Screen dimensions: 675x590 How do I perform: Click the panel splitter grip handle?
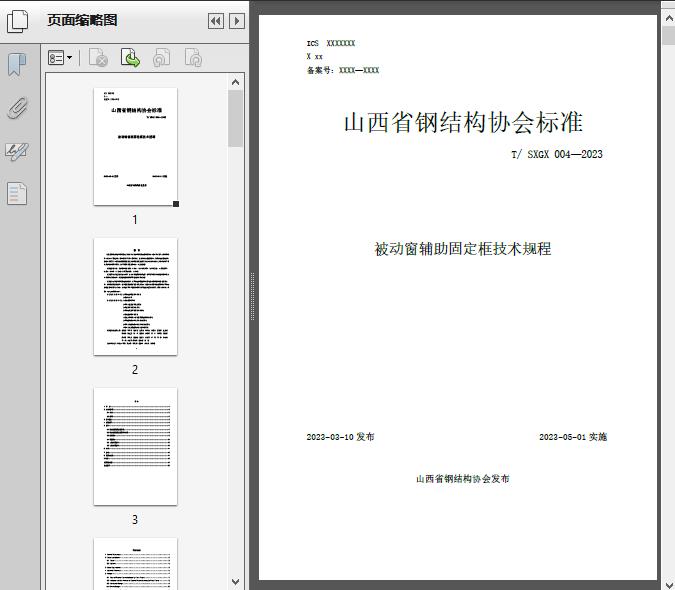click(x=253, y=297)
